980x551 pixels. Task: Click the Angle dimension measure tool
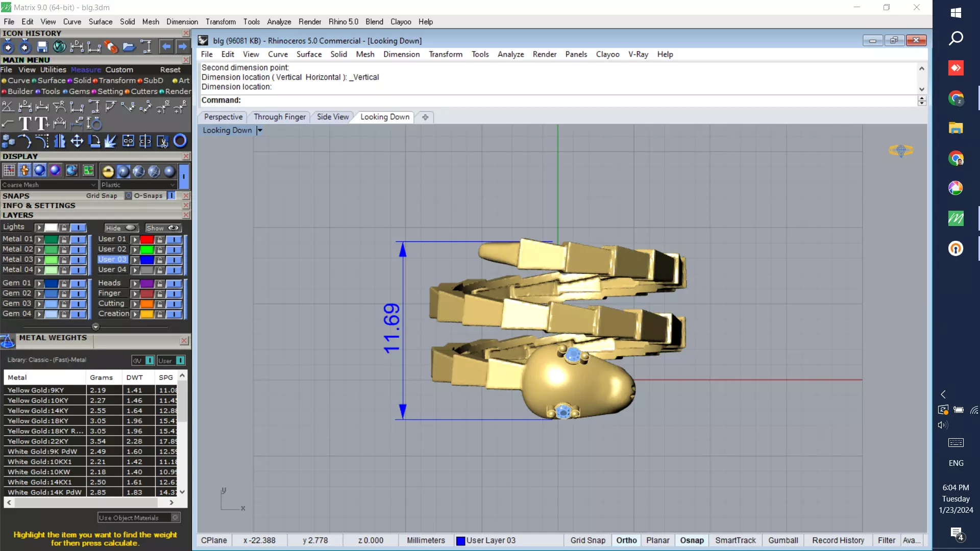pos(8,107)
